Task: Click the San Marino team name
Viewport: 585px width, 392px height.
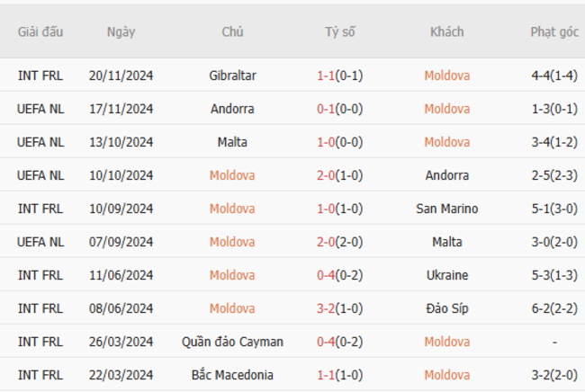Action: pyautogui.click(x=447, y=209)
